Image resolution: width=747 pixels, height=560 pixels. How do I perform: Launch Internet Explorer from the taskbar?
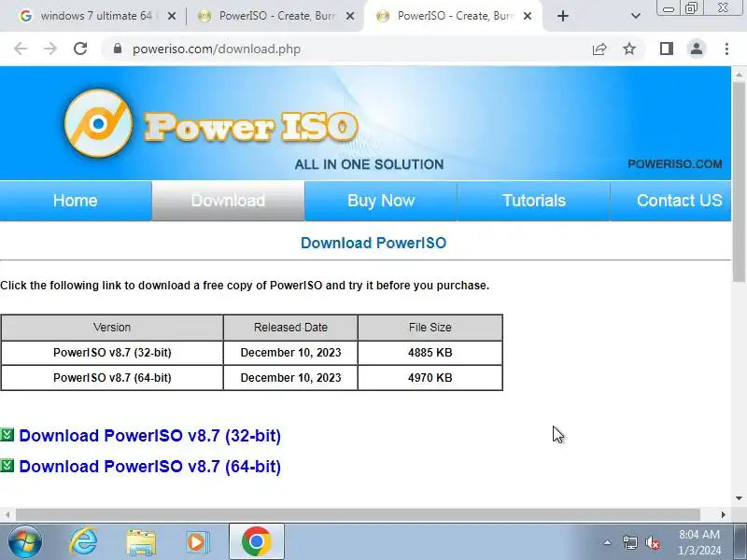(83, 542)
